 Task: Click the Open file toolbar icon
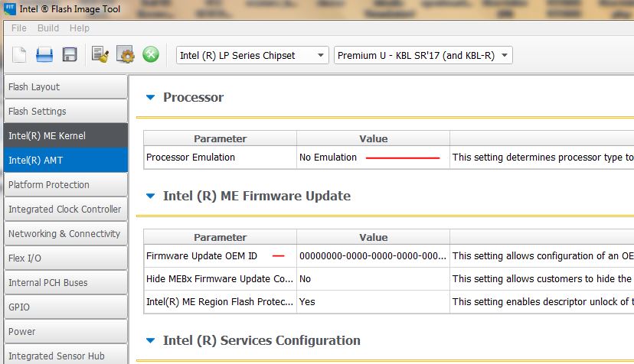pos(44,55)
